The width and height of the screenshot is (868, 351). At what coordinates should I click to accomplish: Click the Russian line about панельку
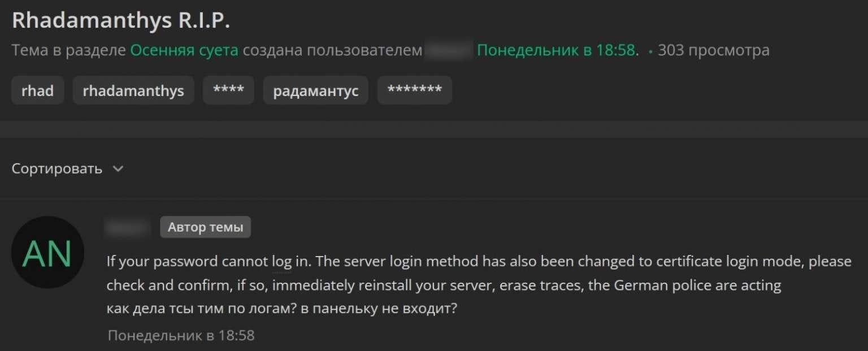pyautogui.click(x=281, y=309)
